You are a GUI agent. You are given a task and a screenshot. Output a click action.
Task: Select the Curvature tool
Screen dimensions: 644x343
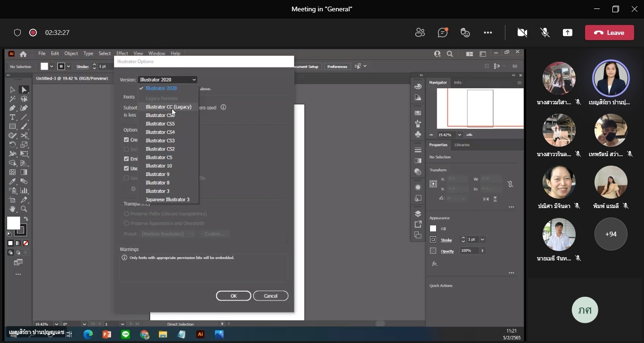pyautogui.click(x=24, y=108)
